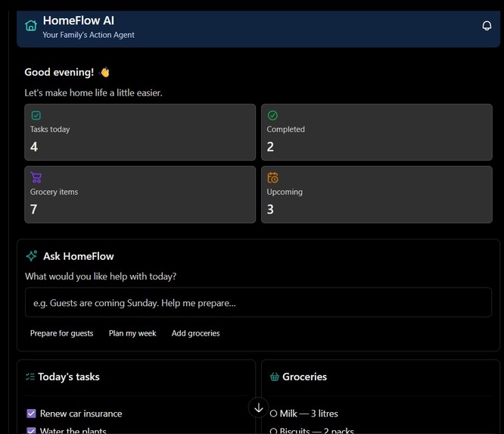Focus the Ask HomeFlow text input
Viewport: 504px width, 434px height.
point(258,302)
